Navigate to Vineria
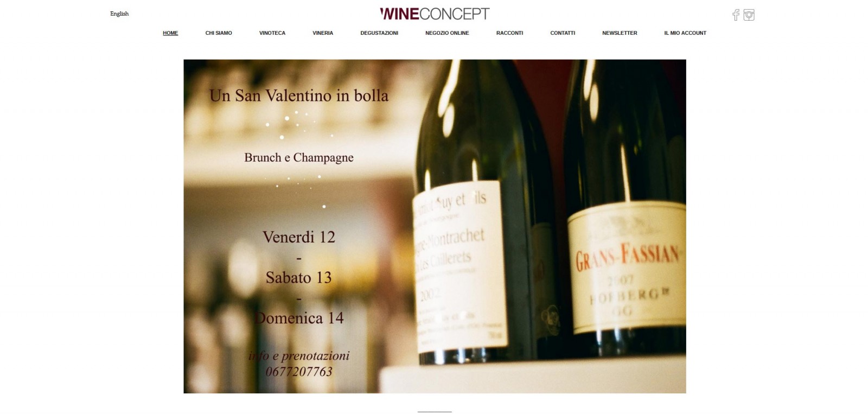Image resolution: width=868 pixels, height=414 pixels. pos(323,33)
